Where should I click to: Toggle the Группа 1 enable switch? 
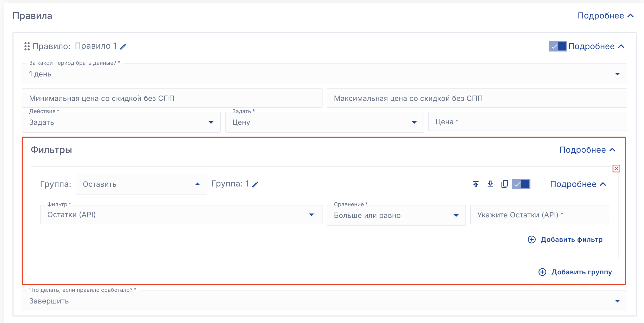[x=521, y=184]
